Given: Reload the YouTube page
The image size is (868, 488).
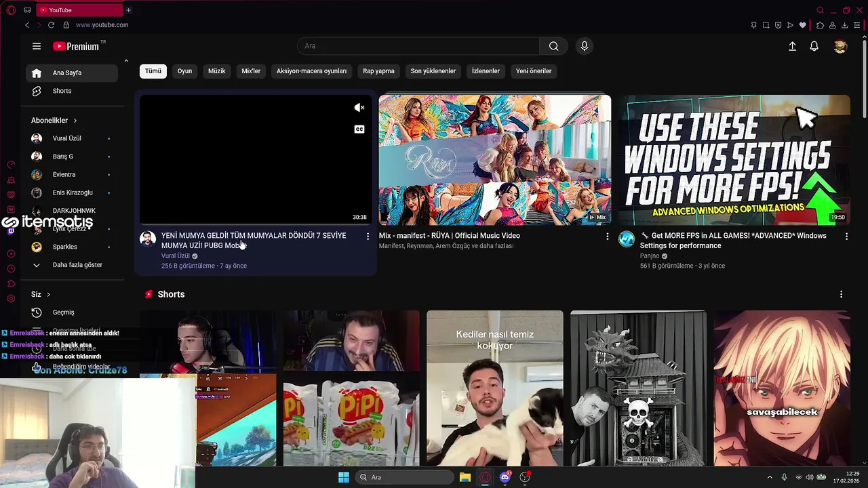Looking at the screenshot, I should pos(51,25).
